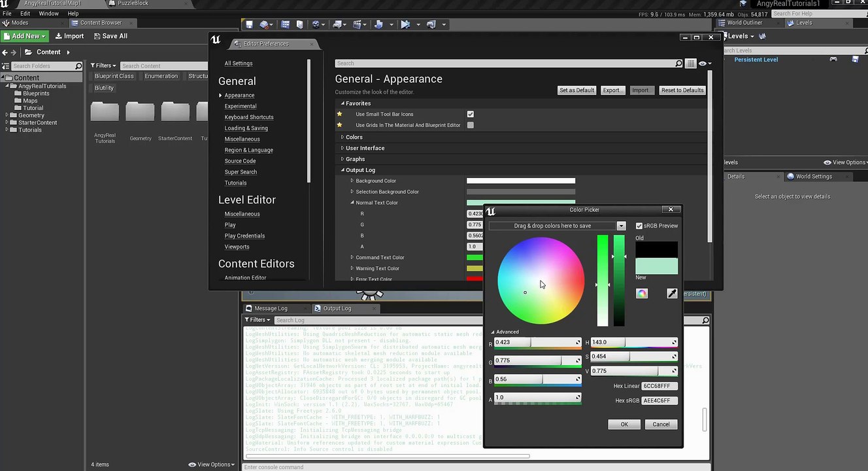The width and height of the screenshot is (868, 471).
Task: Click the forward arrow in Content Browser
Action: (x=15, y=52)
